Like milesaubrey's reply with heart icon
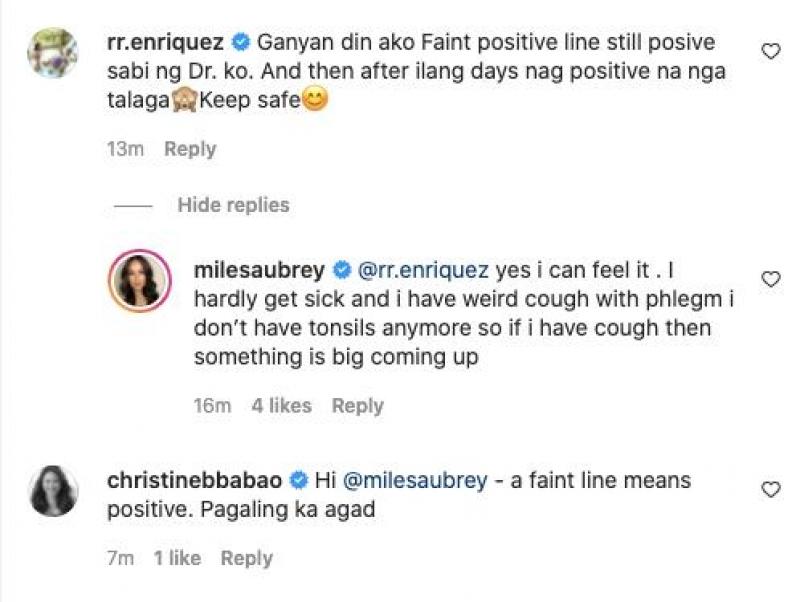Image resolution: width=800 pixels, height=602 pixels. [x=770, y=279]
